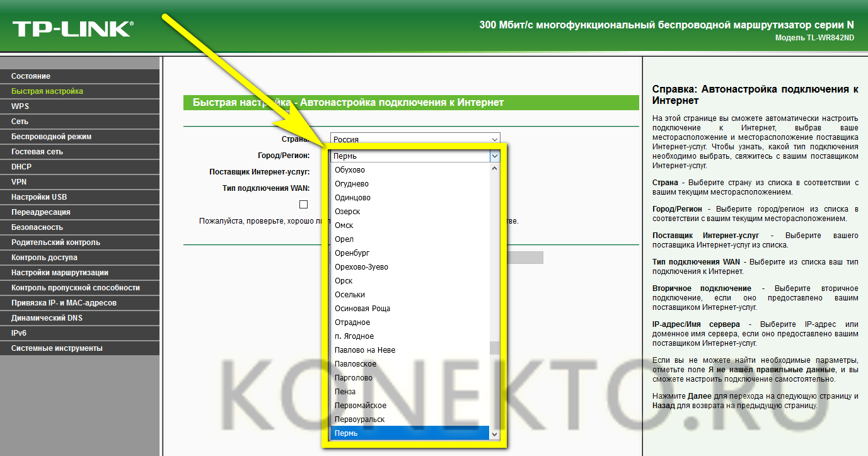Open Быстрая настройка in the sidebar
The height and width of the screenshot is (456, 868).
[79, 91]
